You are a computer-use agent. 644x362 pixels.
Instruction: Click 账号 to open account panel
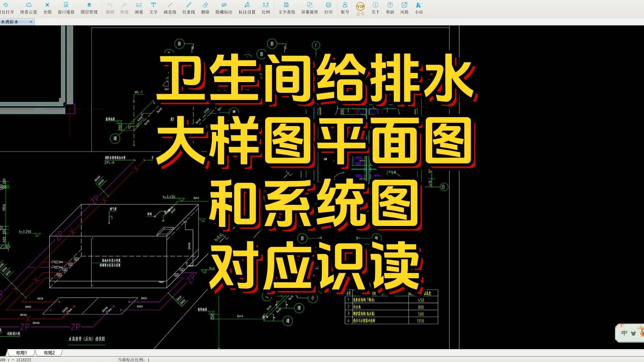point(344,7)
